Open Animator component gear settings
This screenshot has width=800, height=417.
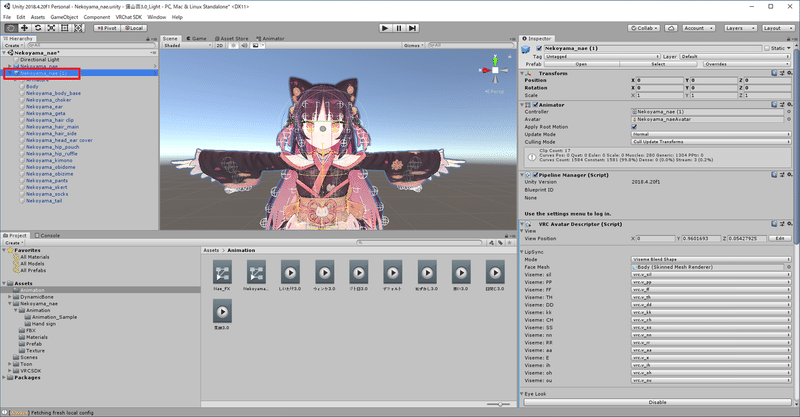(x=789, y=105)
